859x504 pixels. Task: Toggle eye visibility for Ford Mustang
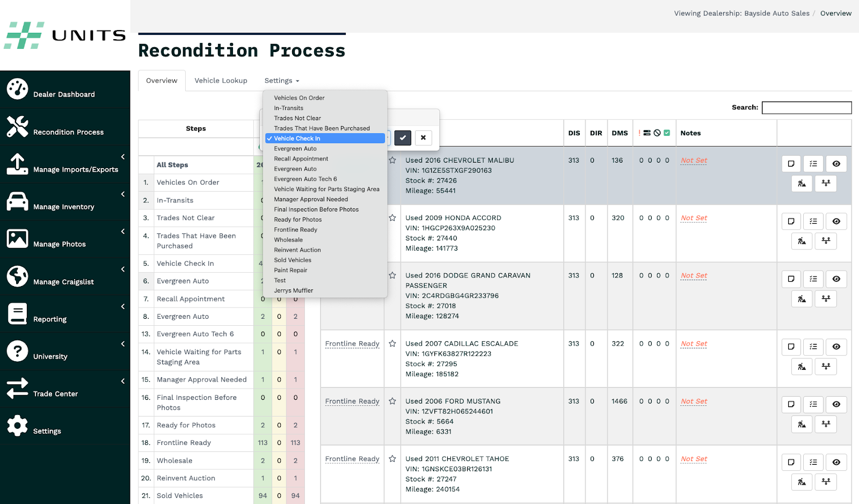(836, 404)
